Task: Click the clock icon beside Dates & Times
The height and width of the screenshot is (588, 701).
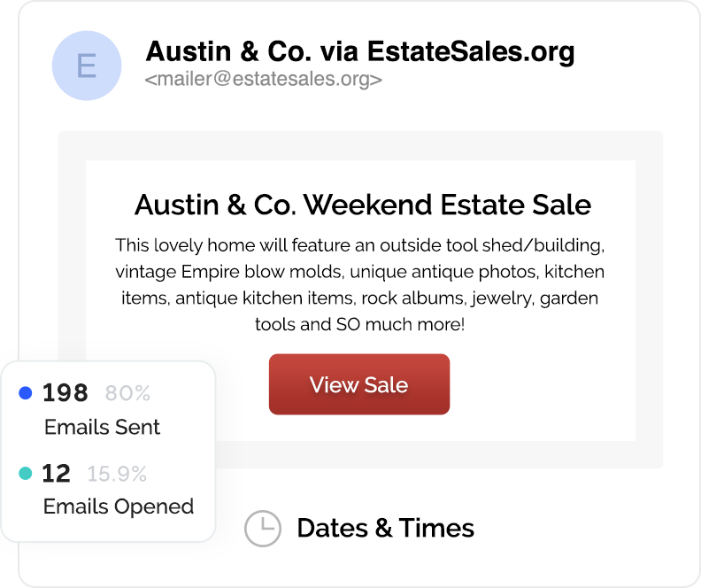Action: pos(263,528)
